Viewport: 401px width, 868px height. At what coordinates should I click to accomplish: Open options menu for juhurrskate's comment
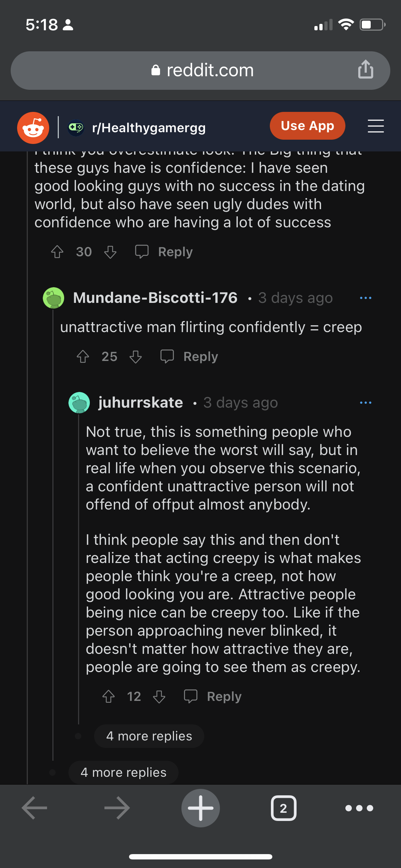coord(365,403)
